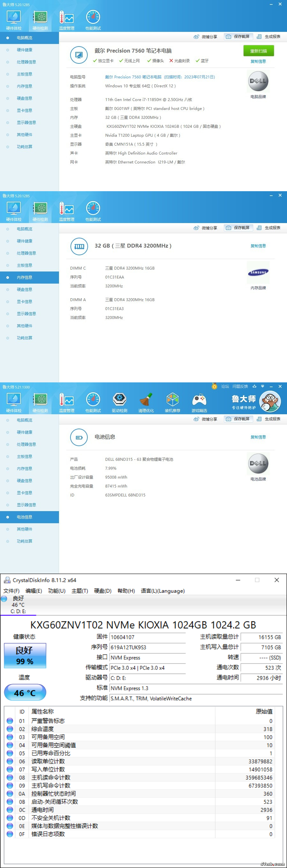287x868 pixels.
Task: Click 微博分享 in the 电脑概览 window
Action: [205, 37]
